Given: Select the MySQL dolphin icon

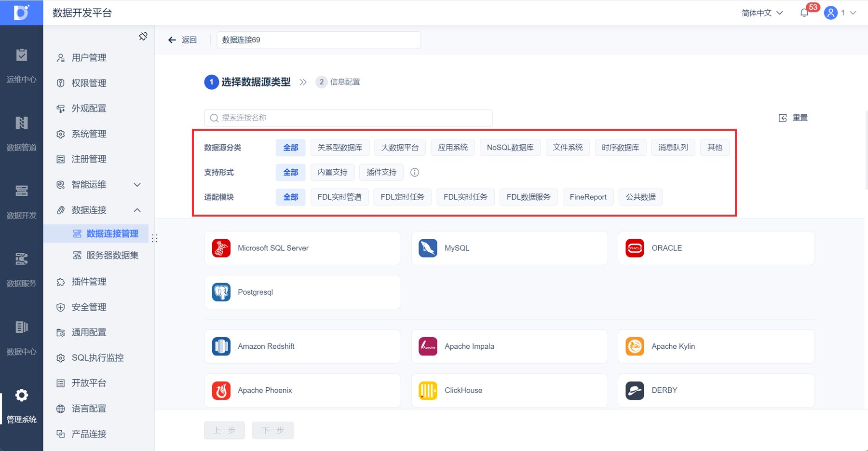Looking at the screenshot, I should click(x=428, y=248).
